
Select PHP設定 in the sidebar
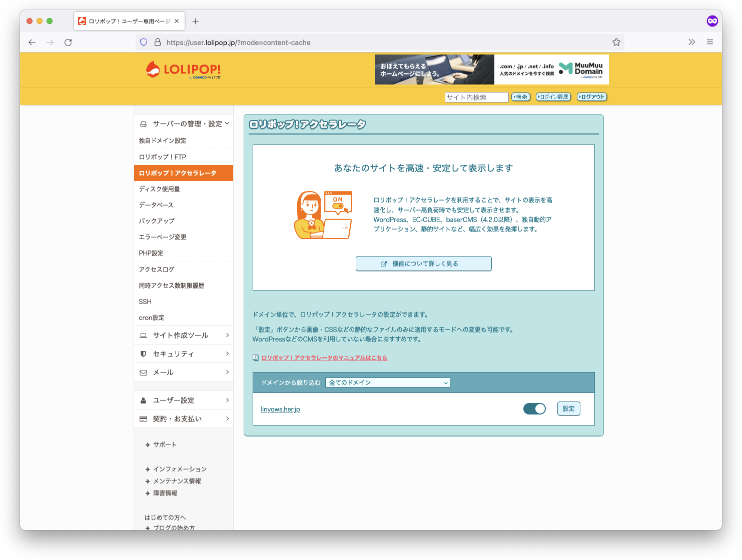coord(151,253)
